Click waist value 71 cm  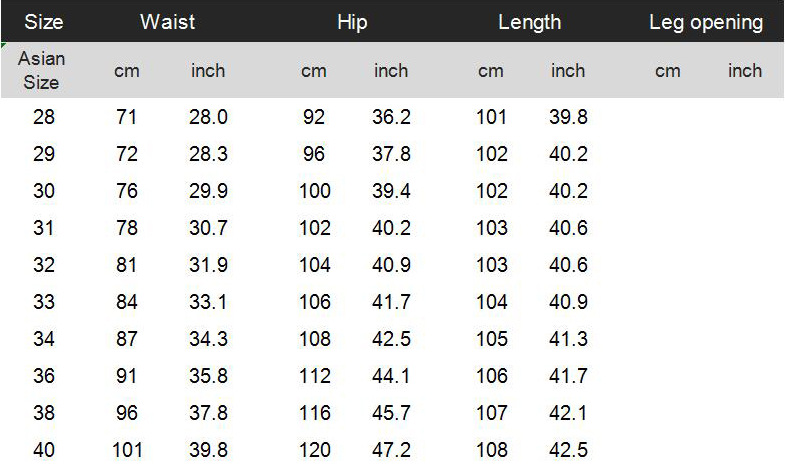(x=127, y=117)
